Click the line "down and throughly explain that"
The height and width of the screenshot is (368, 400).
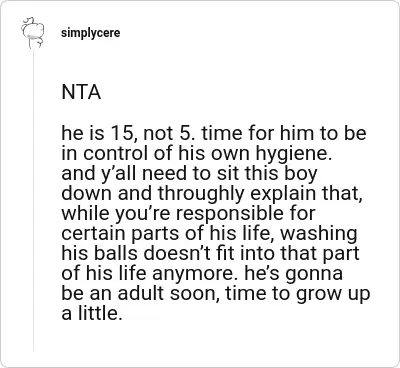click(x=212, y=194)
